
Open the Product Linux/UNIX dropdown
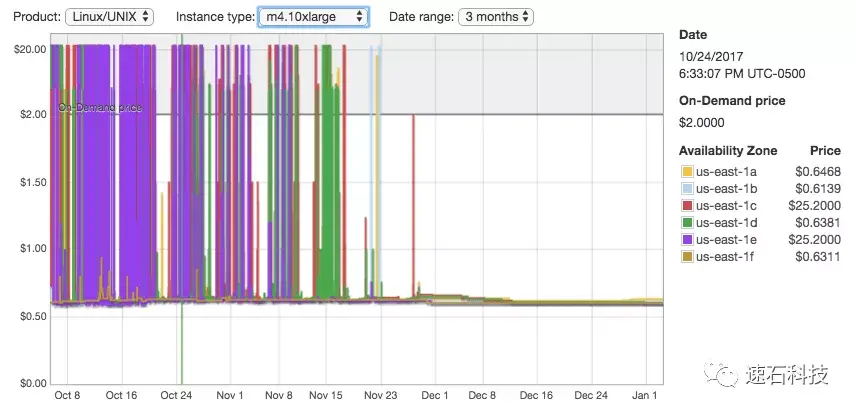click(x=109, y=17)
